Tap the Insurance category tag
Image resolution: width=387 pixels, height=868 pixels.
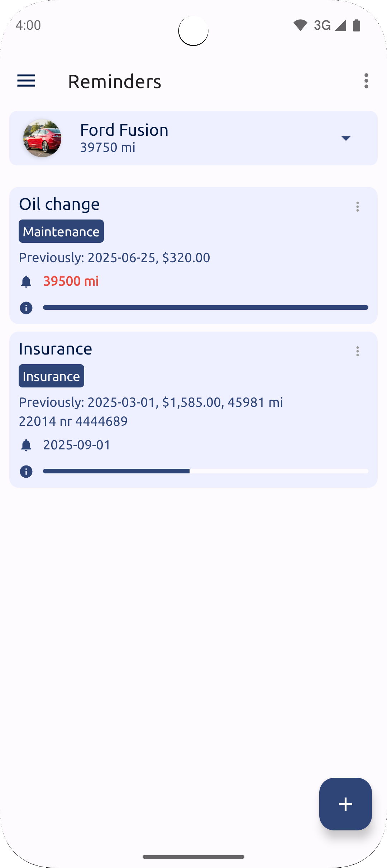click(52, 376)
